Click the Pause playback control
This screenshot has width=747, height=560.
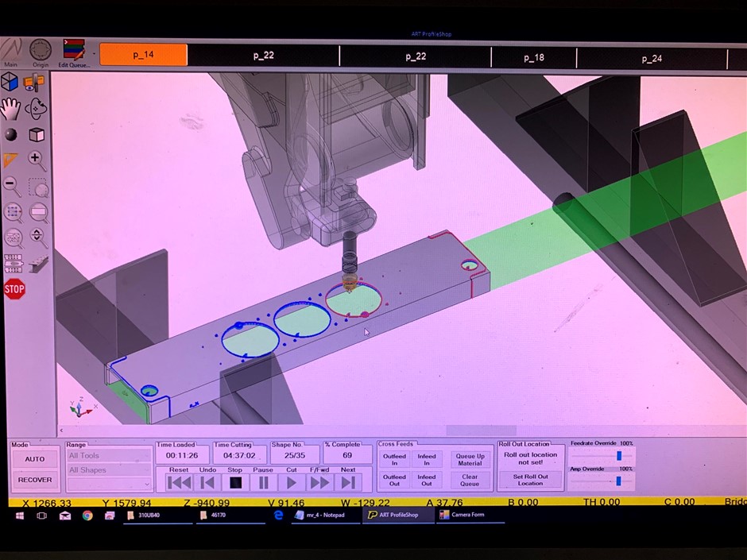click(x=263, y=483)
